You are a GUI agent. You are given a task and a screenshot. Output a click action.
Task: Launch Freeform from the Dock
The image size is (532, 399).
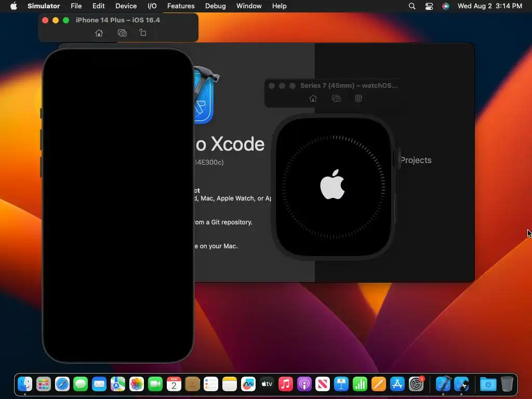coord(248,384)
